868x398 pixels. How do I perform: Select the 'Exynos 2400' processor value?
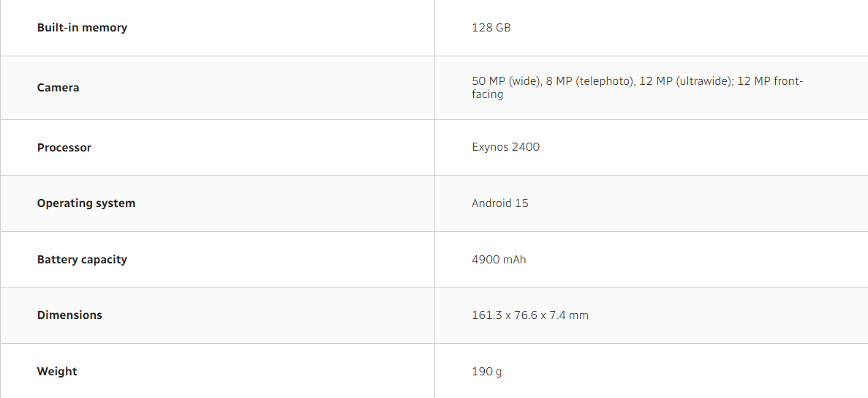(505, 147)
